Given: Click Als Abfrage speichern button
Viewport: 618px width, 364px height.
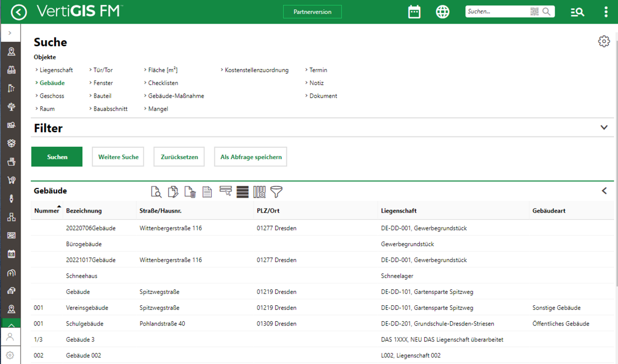Looking at the screenshot, I should 251,157.
